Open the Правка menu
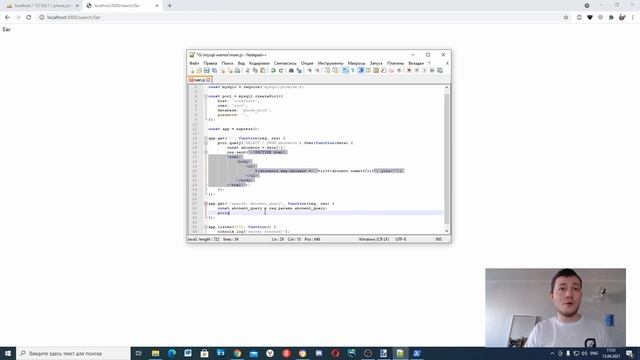 click(210, 63)
